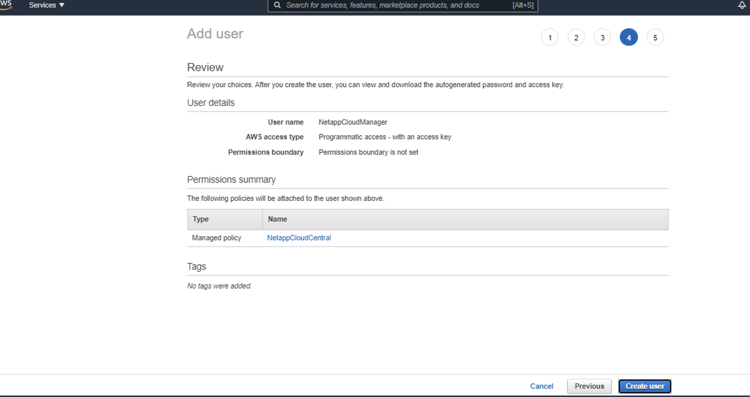The image size is (750, 397).
Task: Select the Managed policy cell
Action: click(216, 238)
